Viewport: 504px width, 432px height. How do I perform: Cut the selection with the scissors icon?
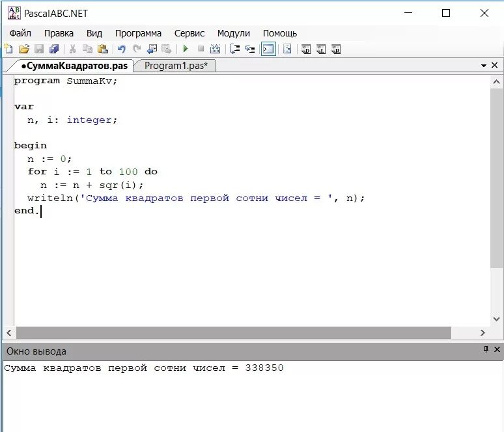(x=73, y=49)
